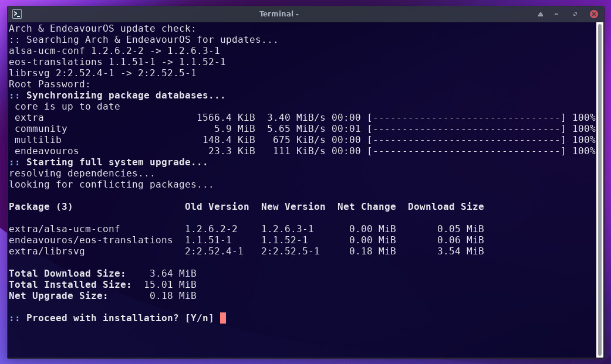The width and height of the screenshot is (611, 364).
Task: Click the '675 KiB/s' download speed
Action: coord(299,140)
